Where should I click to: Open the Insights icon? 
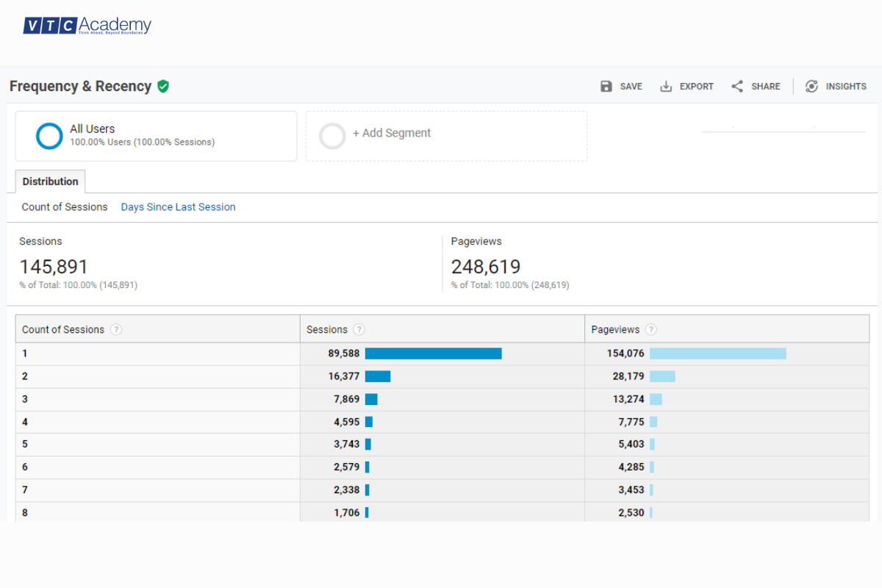[811, 86]
